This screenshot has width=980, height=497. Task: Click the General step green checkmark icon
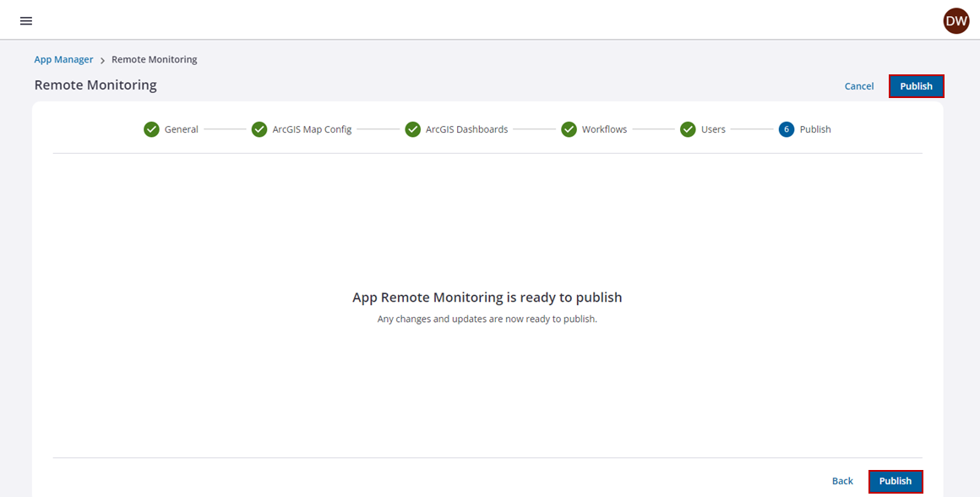point(151,129)
